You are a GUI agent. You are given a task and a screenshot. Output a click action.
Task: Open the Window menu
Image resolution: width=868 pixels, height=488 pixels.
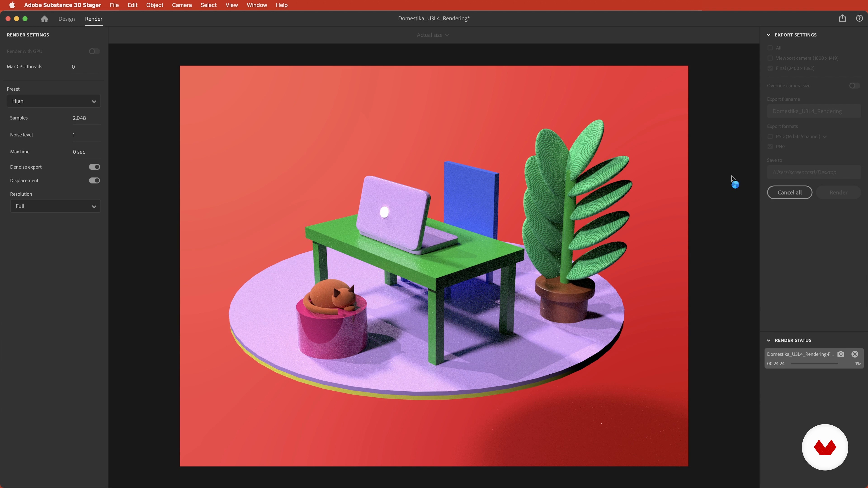click(x=257, y=5)
